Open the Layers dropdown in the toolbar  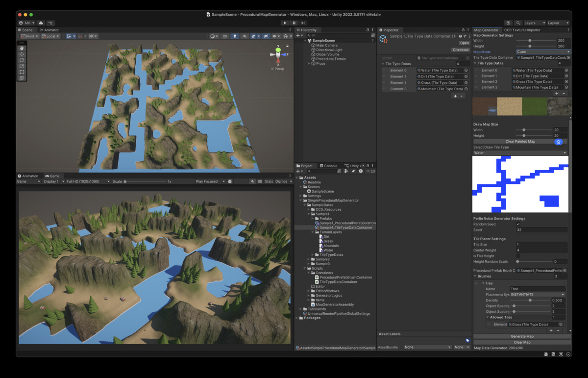tap(534, 23)
